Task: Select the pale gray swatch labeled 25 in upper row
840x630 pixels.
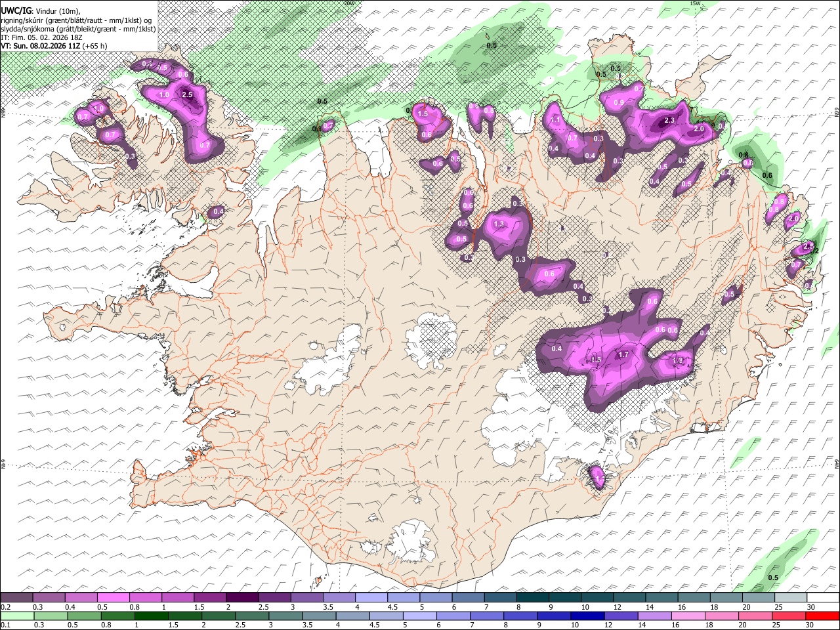Action: [790, 598]
